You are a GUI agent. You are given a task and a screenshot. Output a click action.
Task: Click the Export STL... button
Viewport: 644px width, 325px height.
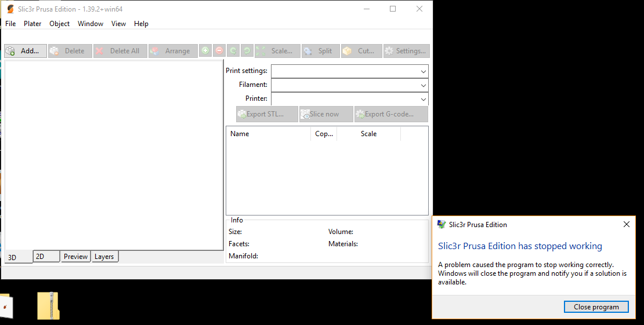coord(267,114)
